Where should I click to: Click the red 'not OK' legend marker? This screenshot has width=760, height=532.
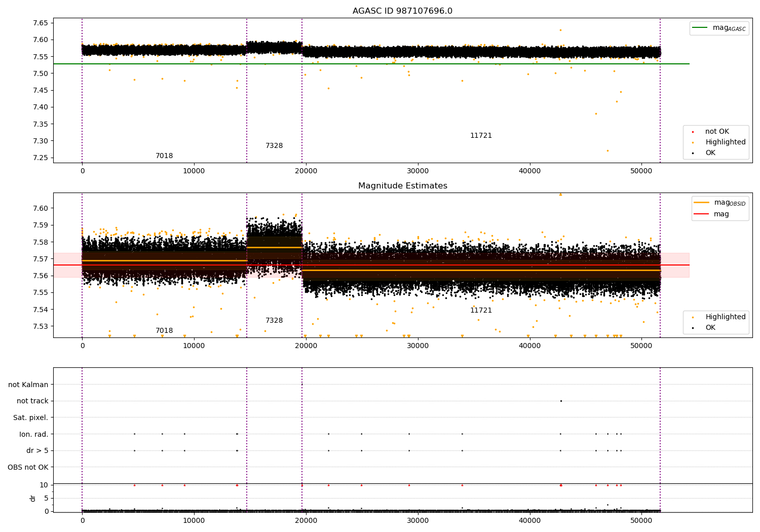click(693, 132)
